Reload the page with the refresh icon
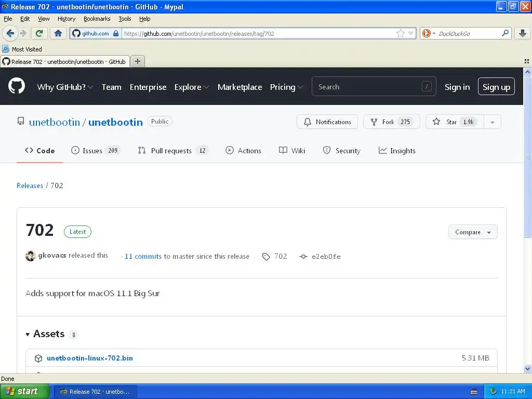Screen dimensions: 532x399 [x=39, y=33]
